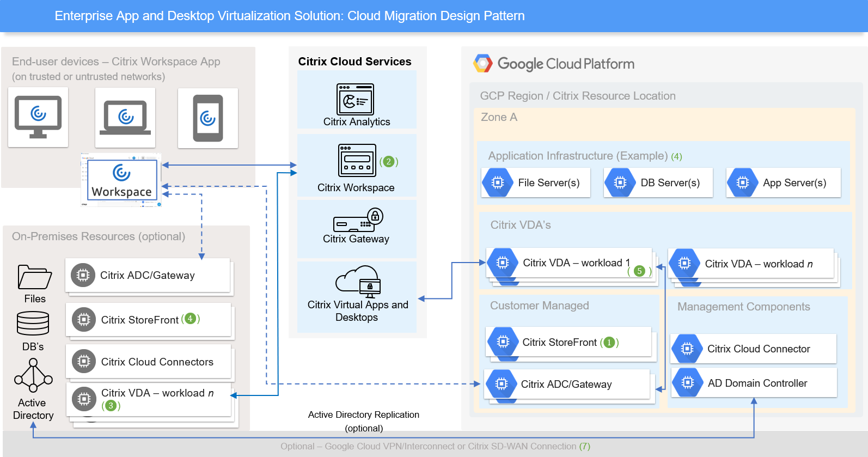Click the DB Server(s) hexagon icon
The height and width of the screenshot is (457, 868).
(x=620, y=183)
